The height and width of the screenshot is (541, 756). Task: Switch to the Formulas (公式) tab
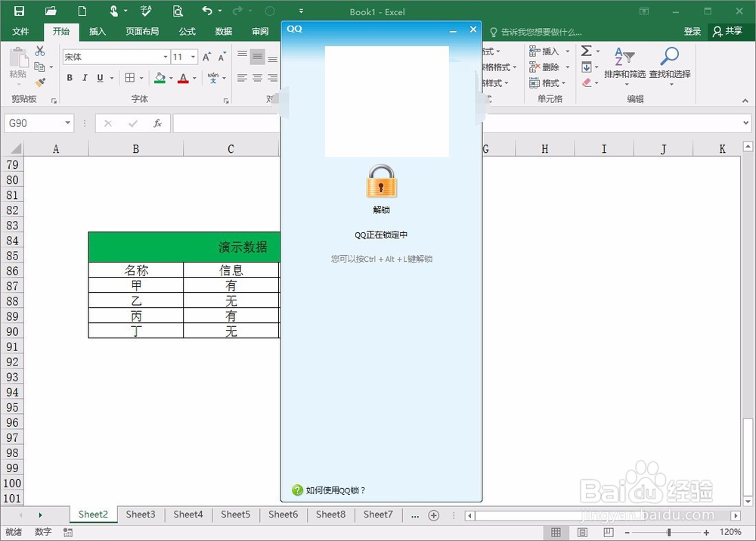[187, 31]
